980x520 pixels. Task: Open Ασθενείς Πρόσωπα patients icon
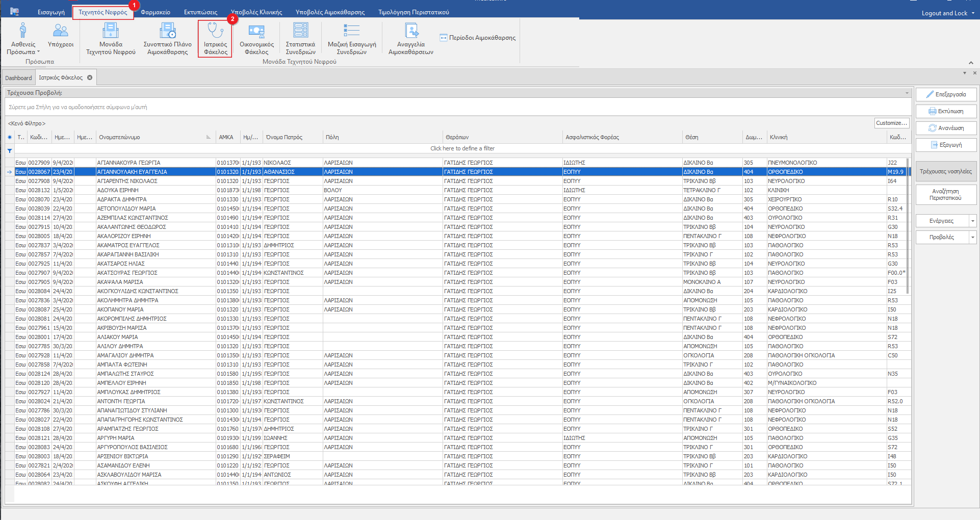point(23,38)
